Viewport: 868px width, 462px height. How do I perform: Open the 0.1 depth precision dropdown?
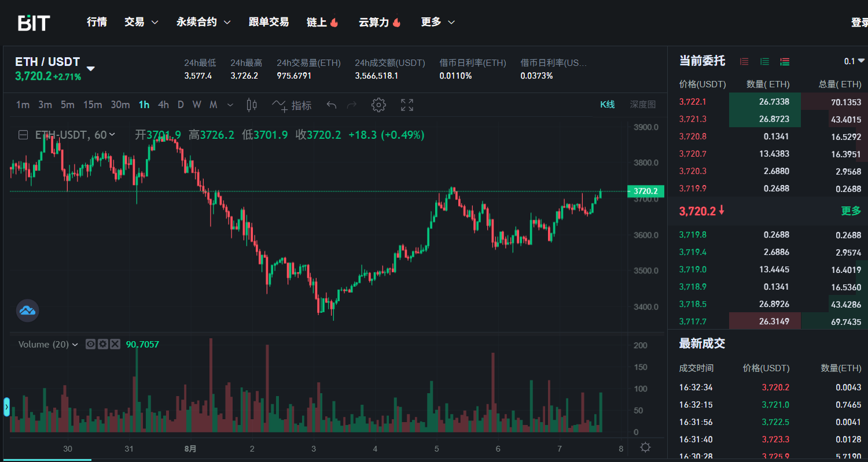(x=854, y=61)
